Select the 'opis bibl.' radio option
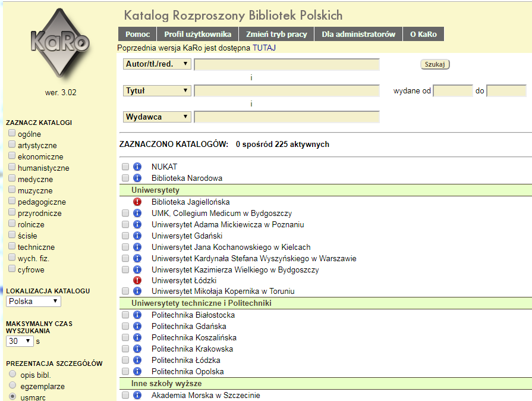Screen dimensions: 532x401 12,374
